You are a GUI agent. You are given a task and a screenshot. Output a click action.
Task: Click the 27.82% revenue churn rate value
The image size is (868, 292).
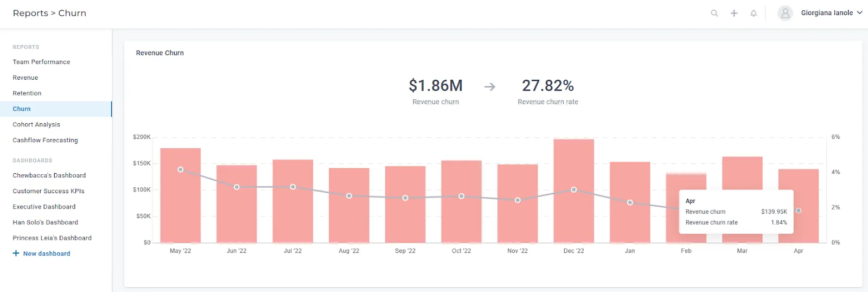tap(548, 85)
